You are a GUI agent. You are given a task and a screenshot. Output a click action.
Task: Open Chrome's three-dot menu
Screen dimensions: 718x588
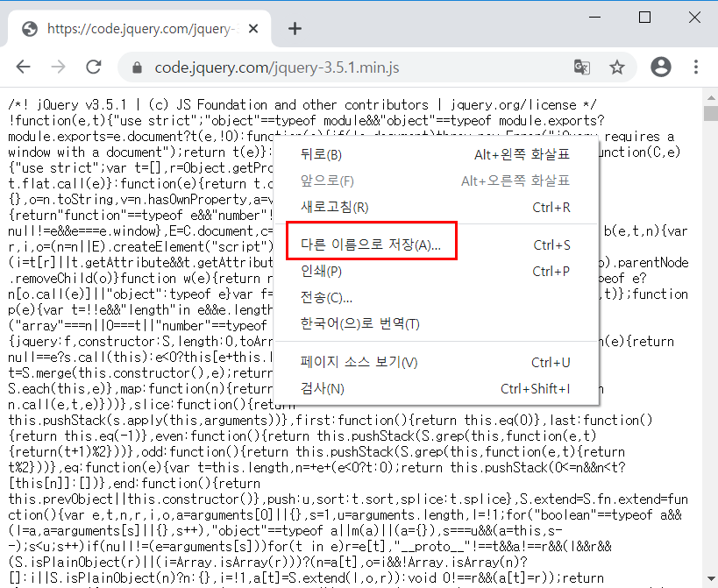696,67
